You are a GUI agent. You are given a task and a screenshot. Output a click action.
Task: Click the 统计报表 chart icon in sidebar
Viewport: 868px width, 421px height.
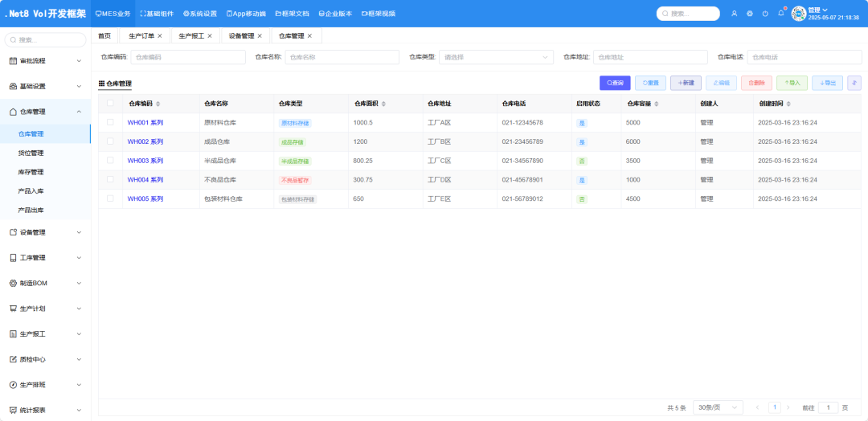13,410
